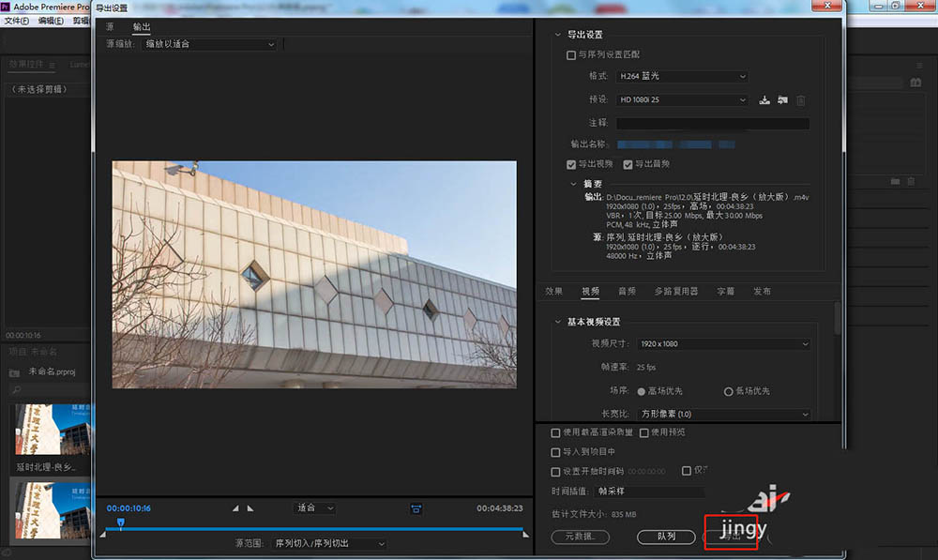Open the 源范围 dropdown

(x=328, y=544)
